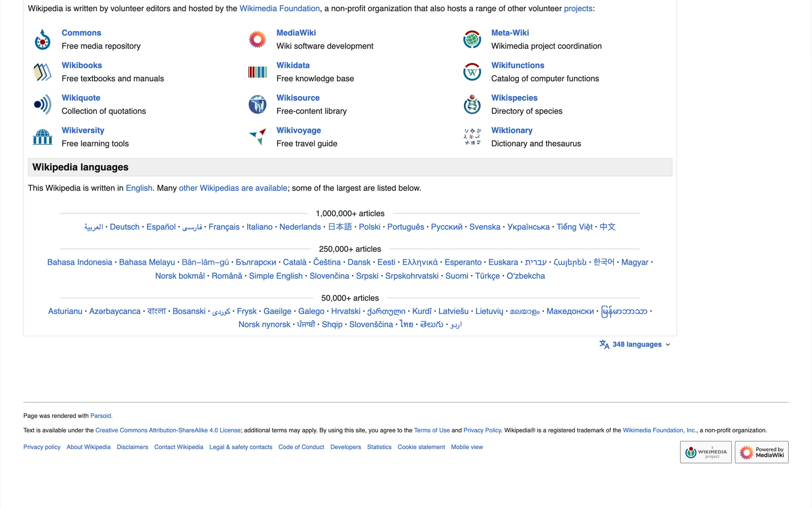Open the Wikiquote link
The width and height of the screenshot is (812, 508).
pos(81,98)
